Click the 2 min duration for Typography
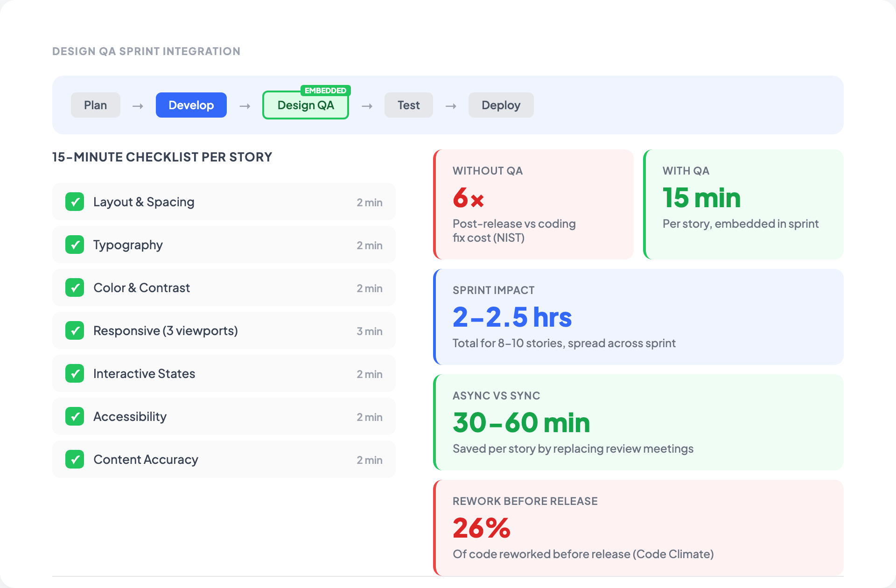 [370, 245]
